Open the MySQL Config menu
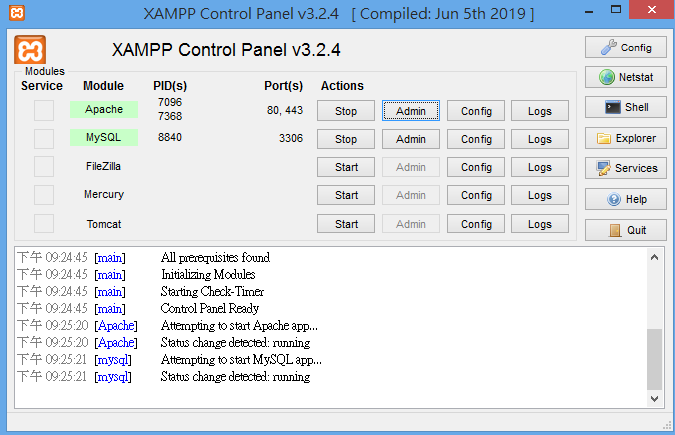Image resolution: width=675 pixels, height=435 pixels. point(476,139)
